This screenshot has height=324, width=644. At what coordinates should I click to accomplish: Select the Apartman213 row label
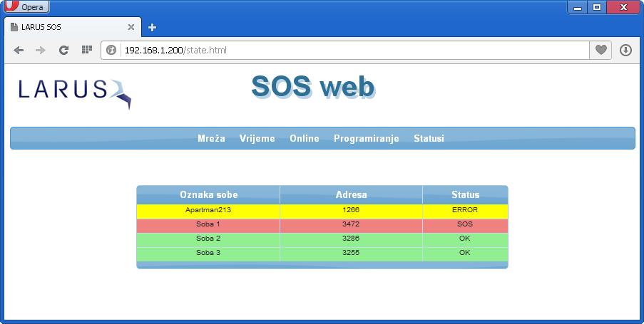click(x=208, y=211)
